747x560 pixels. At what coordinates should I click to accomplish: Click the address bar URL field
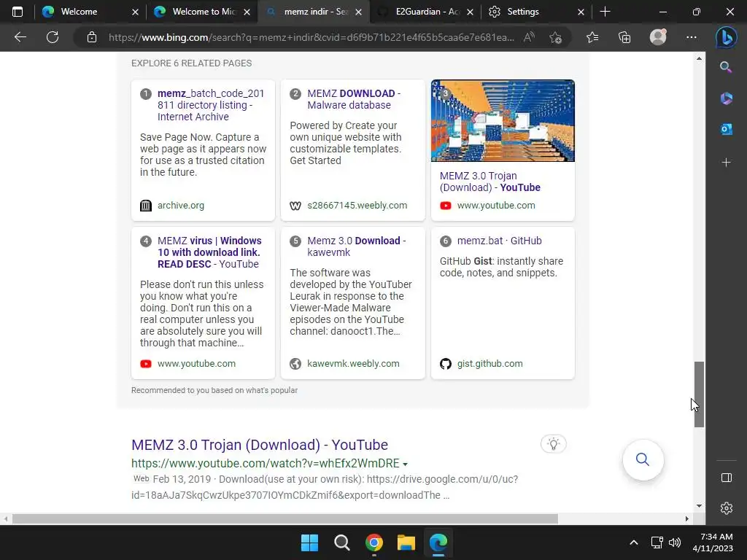click(x=311, y=37)
